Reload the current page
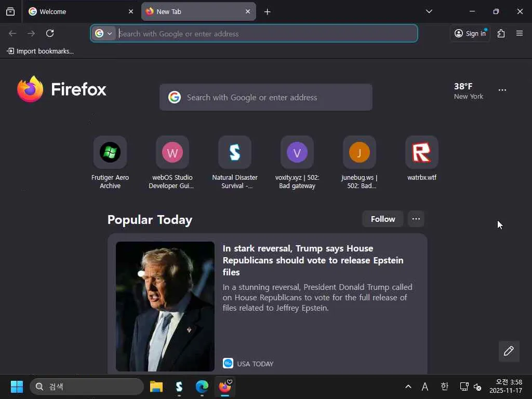This screenshot has height=399, width=532. 50,33
